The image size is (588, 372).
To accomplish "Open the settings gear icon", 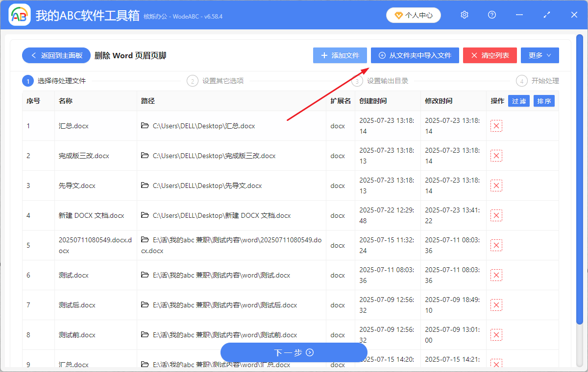I will [x=464, y=15].
